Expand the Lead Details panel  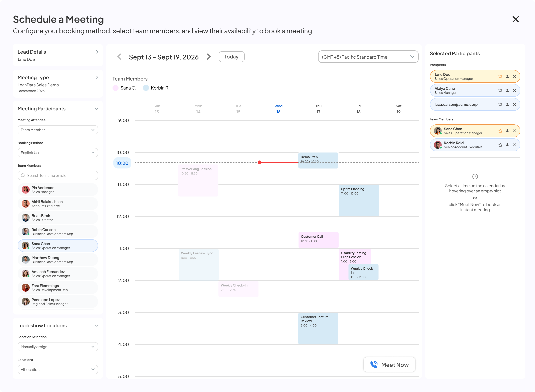(x=97, y=52)
